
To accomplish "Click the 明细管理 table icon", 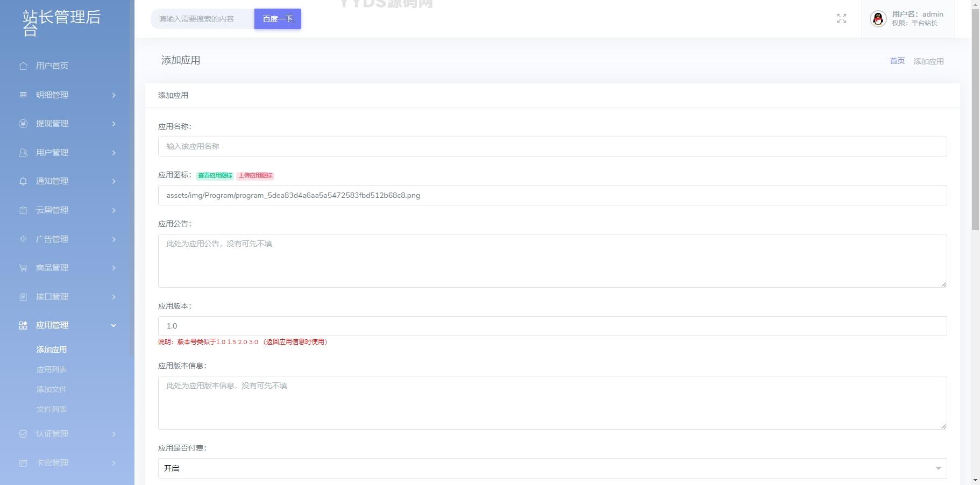I will point(23,95).
